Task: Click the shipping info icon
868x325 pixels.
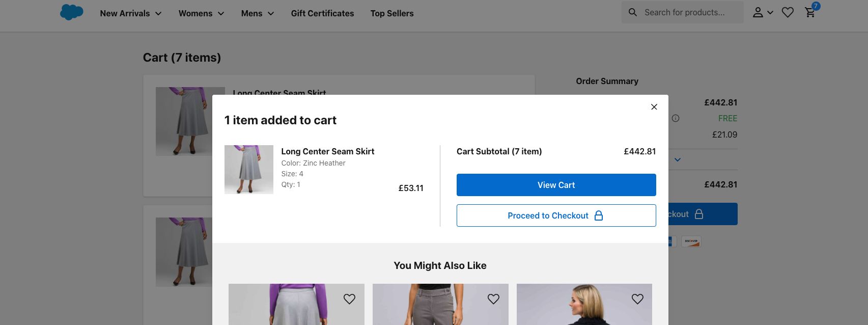Action: click(676, 118)
